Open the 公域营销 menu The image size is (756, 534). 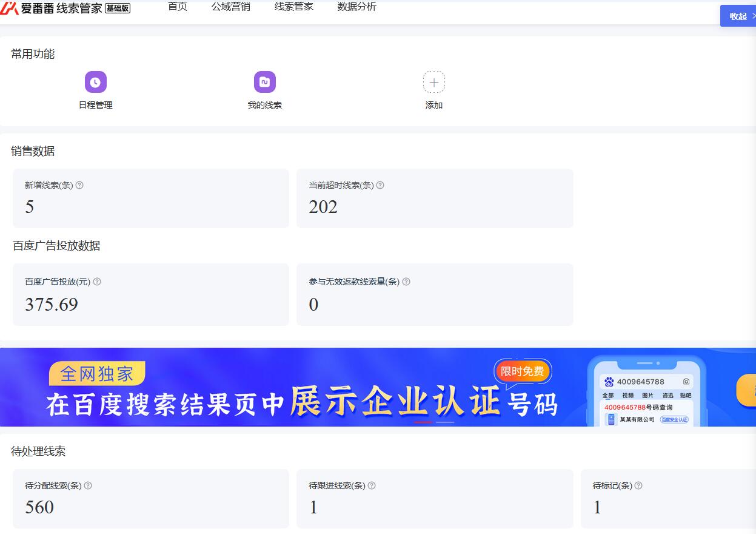click(x=231, y=7)
